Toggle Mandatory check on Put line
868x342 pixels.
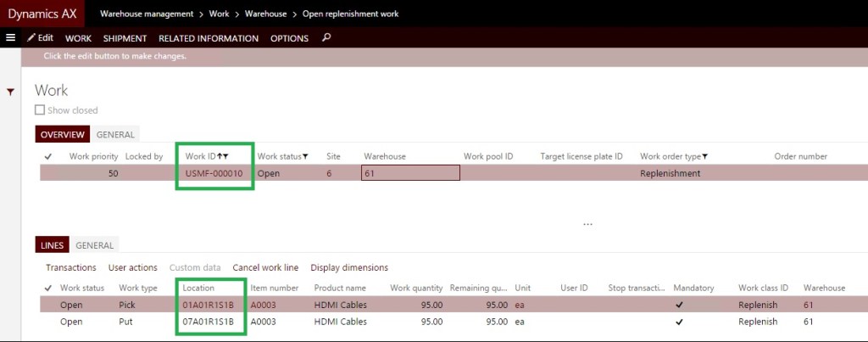tap(679, 322)
